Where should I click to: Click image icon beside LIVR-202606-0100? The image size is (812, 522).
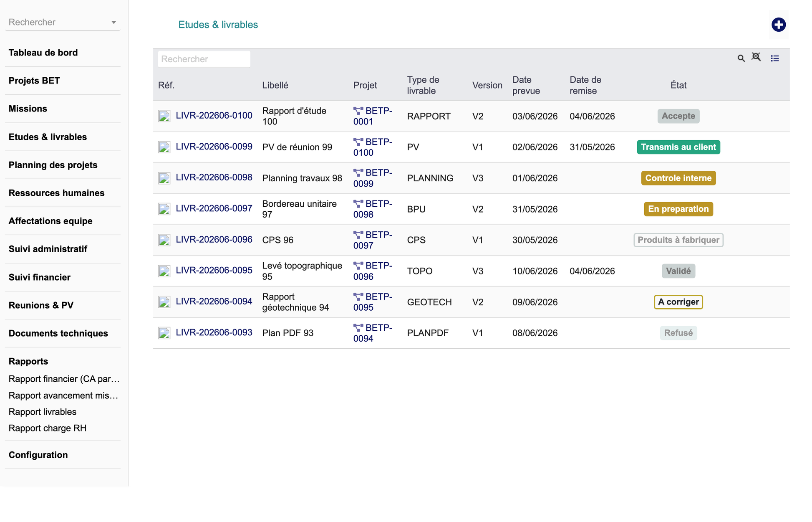(x=164, y=116)
